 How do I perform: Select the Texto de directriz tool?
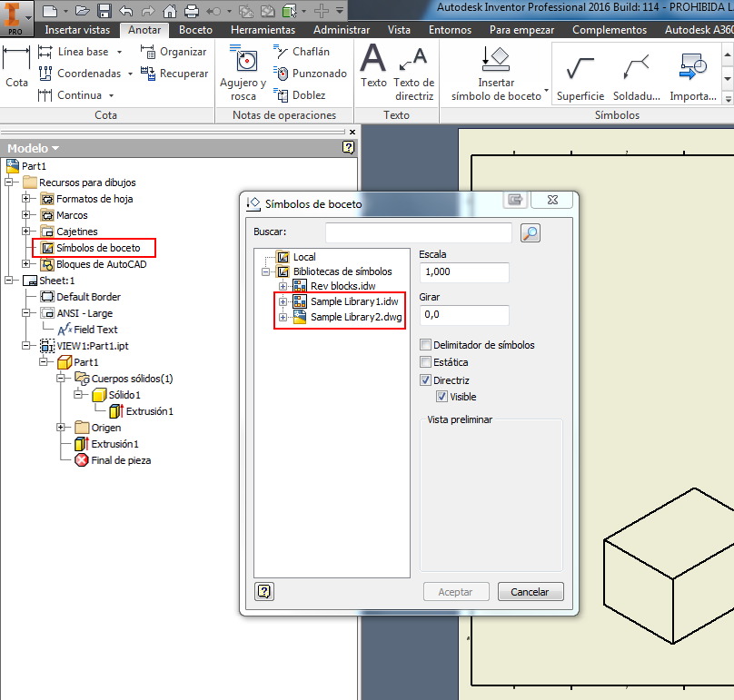click(x=414, y=74)
